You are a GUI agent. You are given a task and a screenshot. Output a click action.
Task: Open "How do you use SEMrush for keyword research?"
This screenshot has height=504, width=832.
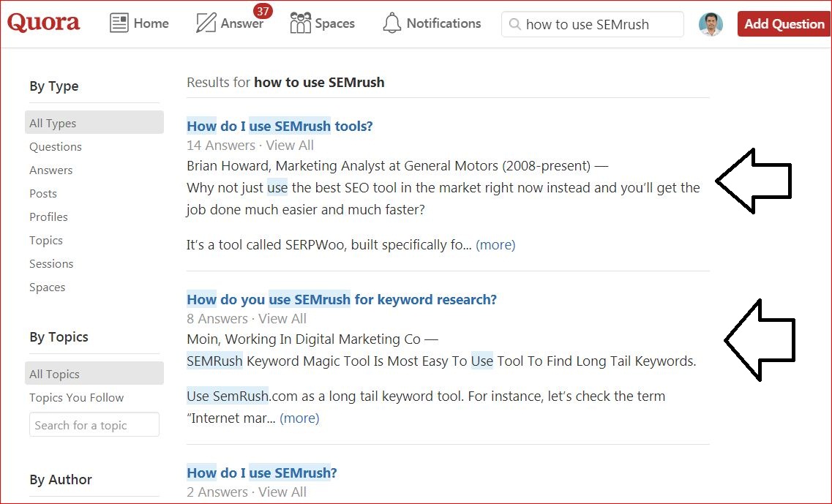coord(342,299)
